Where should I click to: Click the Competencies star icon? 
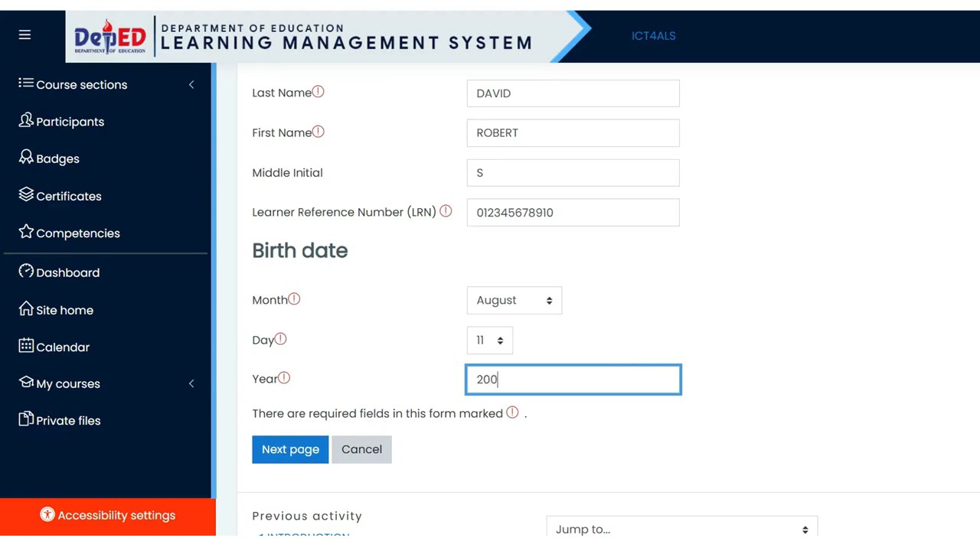tap(26, 231)
